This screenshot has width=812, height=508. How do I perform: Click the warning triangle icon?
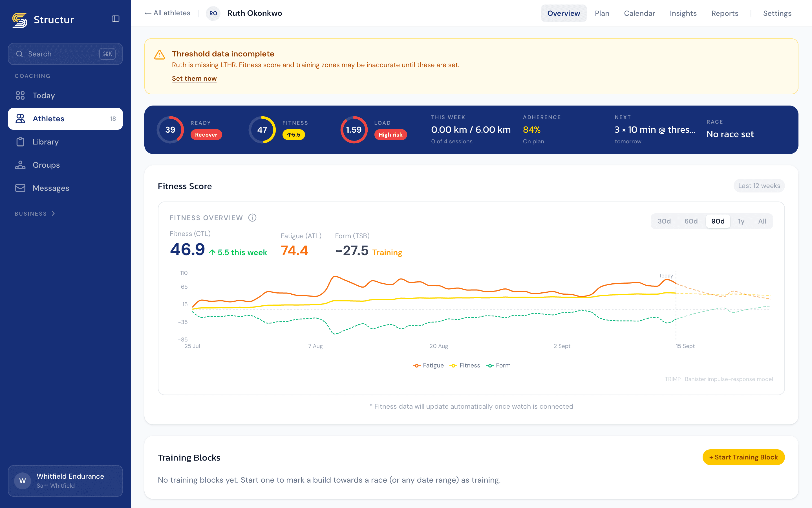(x=159, y=55)
